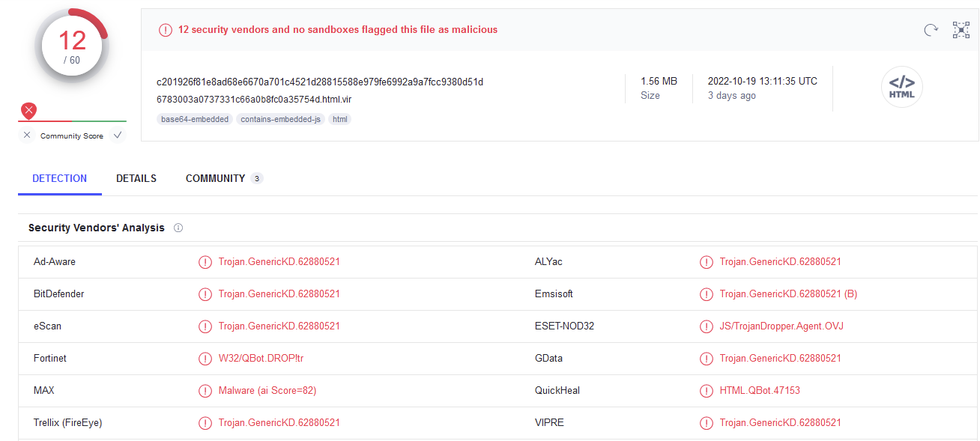Click the reanalyze file refresh icon
The width and height of the screenshot is (980, 441).
coord(931,30)
